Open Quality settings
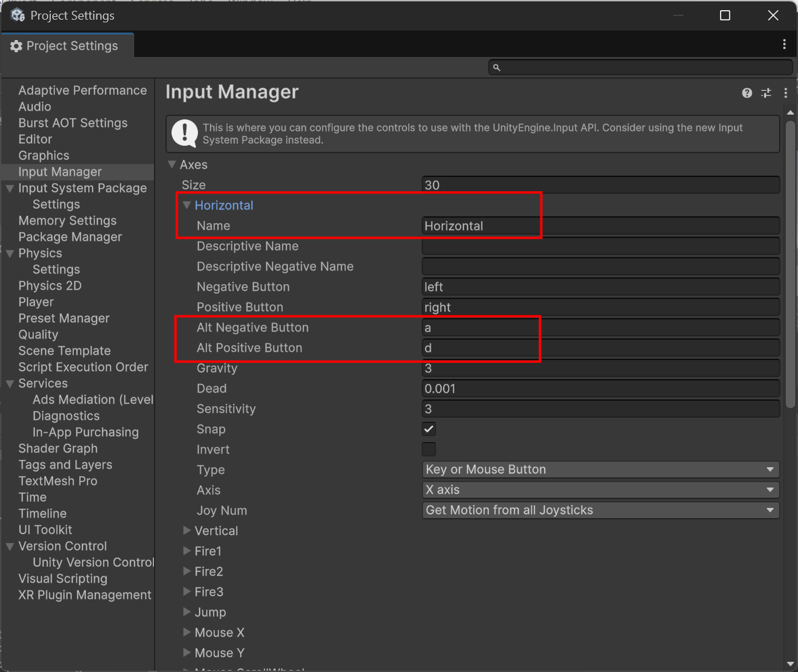 click(x=38, y=334)
